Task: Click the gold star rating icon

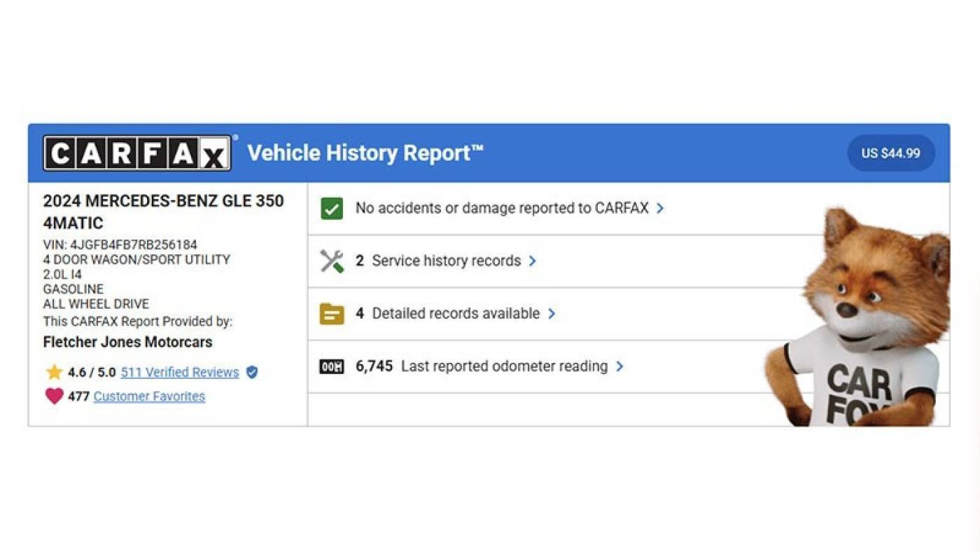Action: 54,372
